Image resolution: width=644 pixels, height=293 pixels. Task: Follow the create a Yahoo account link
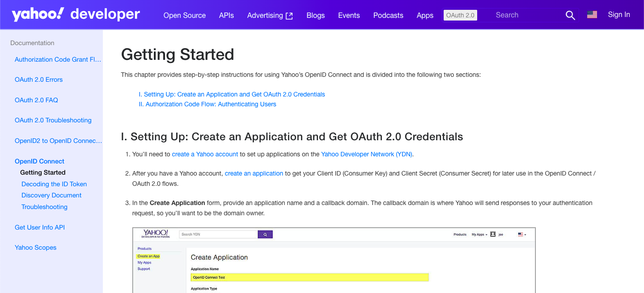point(205,154)
